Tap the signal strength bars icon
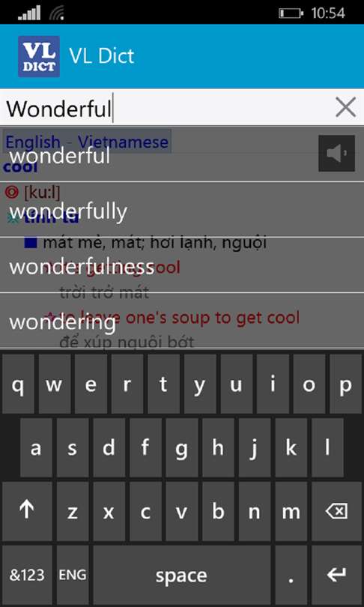Viewport: 364px width, 607px height. [29, 13]
